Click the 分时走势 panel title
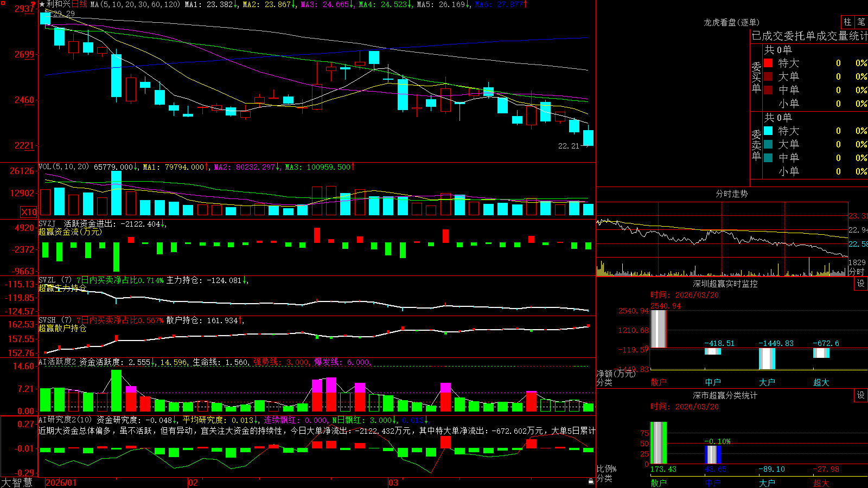Viewport: 868px width, 488px height. click(731, 194)
